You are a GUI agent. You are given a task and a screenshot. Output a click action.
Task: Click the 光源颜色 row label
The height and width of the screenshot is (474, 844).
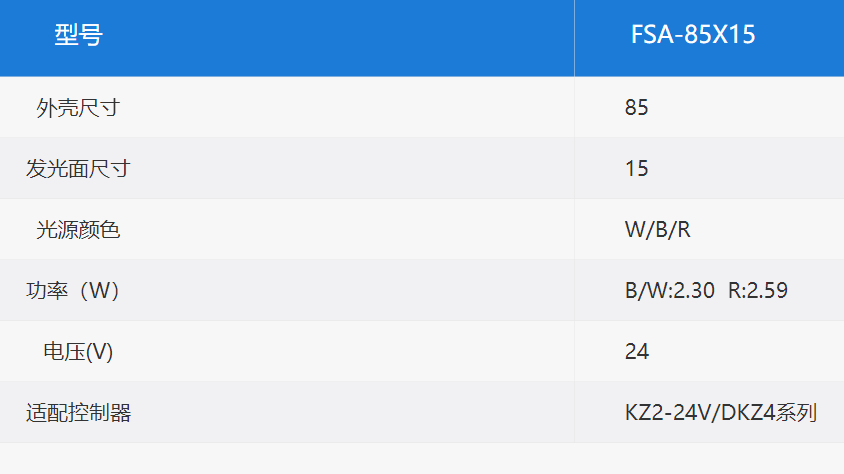click(78, 230)
